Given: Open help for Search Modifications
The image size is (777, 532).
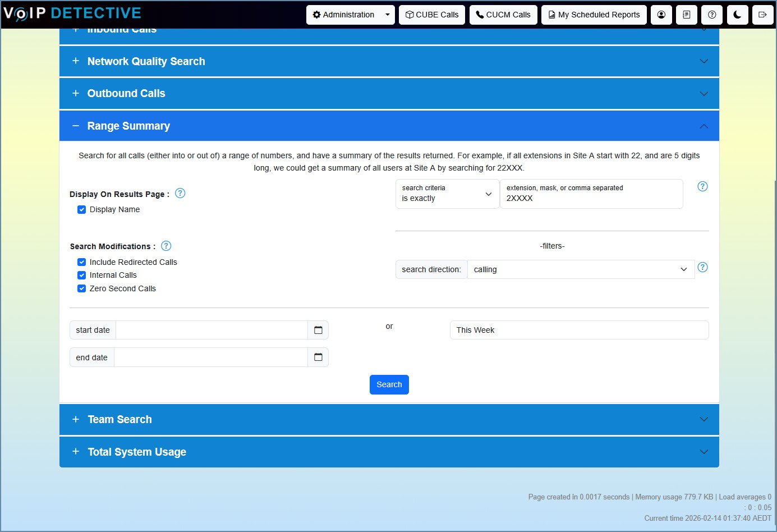Looking at the screenshot, I should click(x=166, y=246).
